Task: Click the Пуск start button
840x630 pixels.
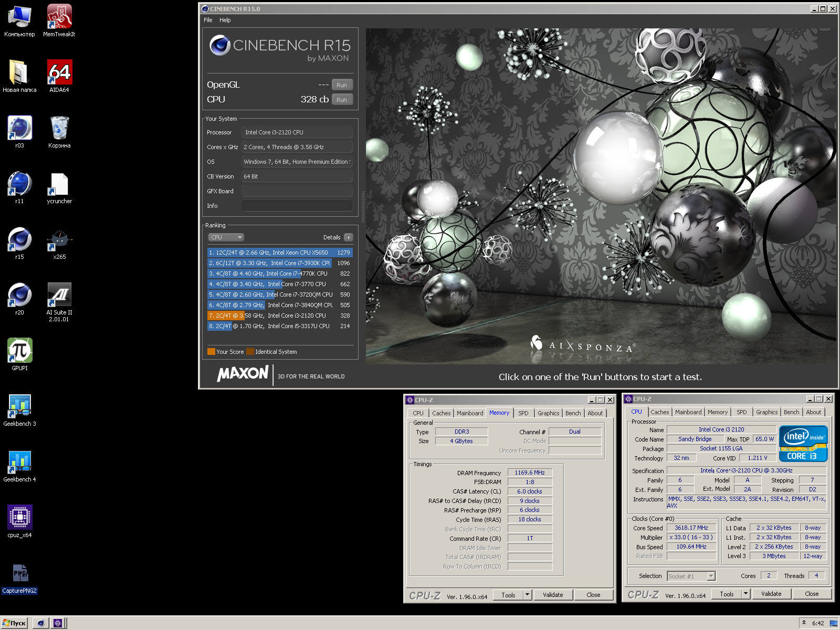Action: point(14,623)
